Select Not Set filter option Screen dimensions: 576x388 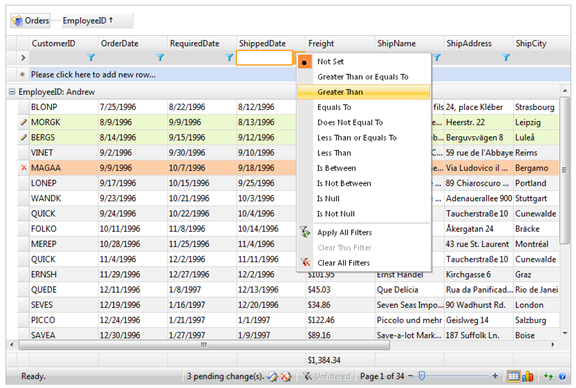[363, 61]
